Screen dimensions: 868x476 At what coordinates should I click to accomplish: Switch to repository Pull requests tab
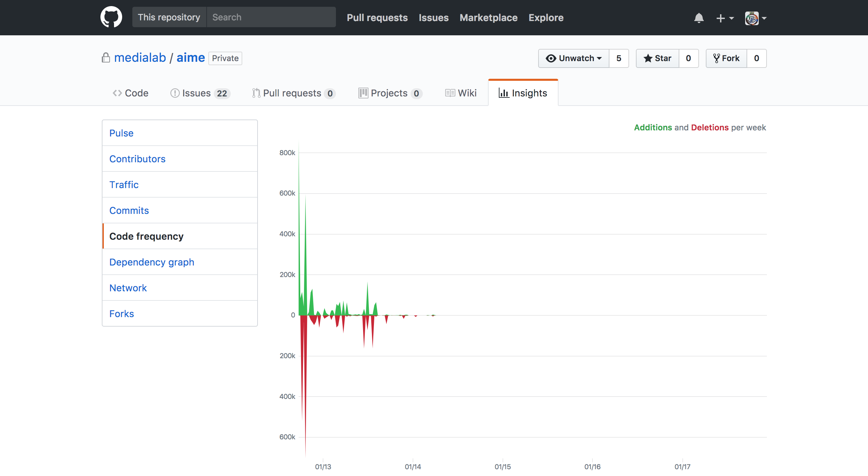pos(294,93)
